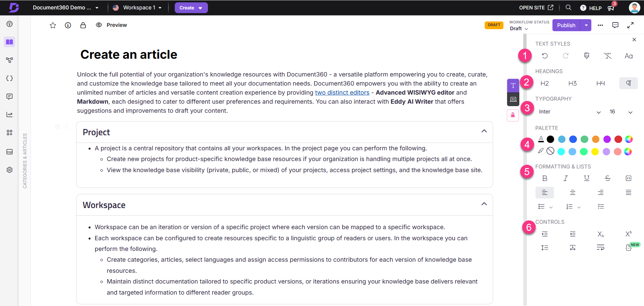The image size is (644, 306).
Task: Click the clear formatting icon
Action: (607, 56)
